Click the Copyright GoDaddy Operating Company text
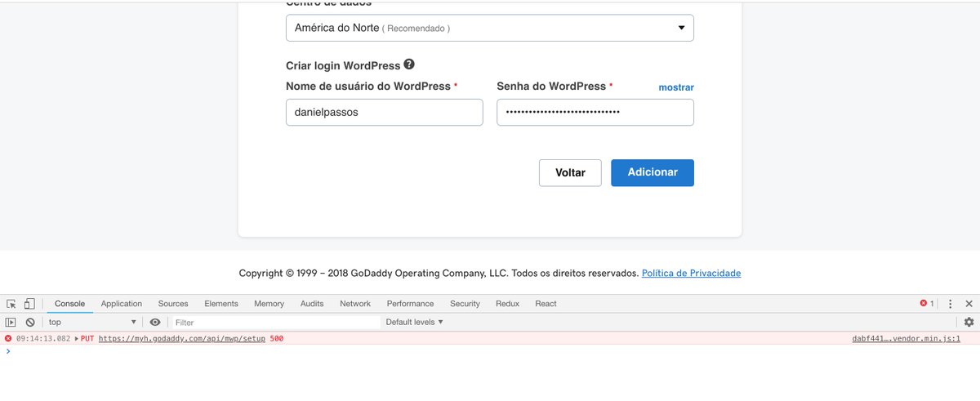Screen dimensions: 980x401 point(439,274)
